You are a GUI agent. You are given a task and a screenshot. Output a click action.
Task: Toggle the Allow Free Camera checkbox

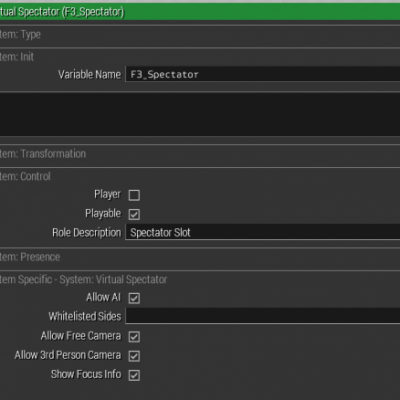tap(134, 337)
